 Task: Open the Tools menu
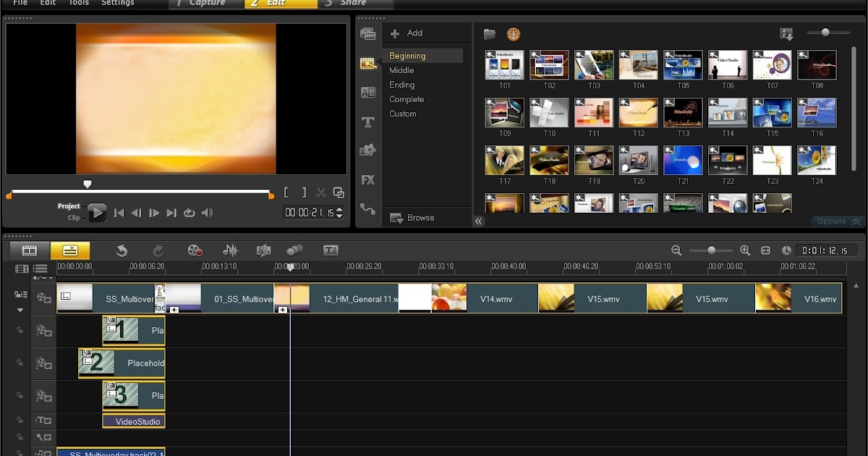click(79, 3)
